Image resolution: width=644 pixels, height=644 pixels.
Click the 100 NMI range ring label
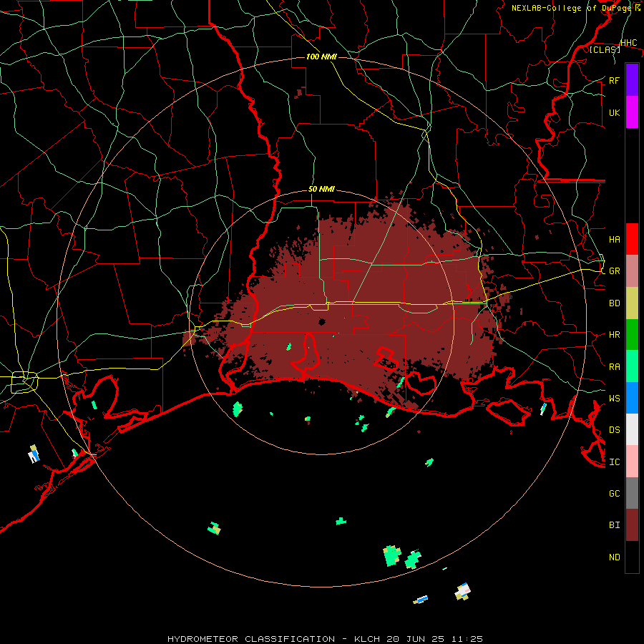click(x=321, y=57)
